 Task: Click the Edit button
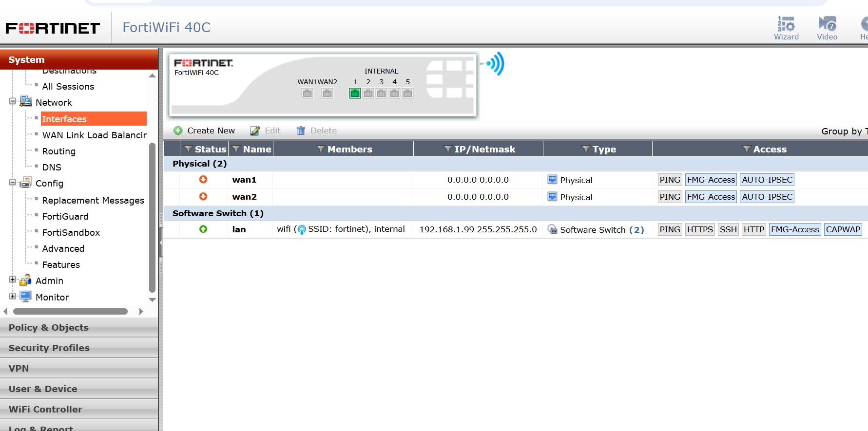coord(266,131)
